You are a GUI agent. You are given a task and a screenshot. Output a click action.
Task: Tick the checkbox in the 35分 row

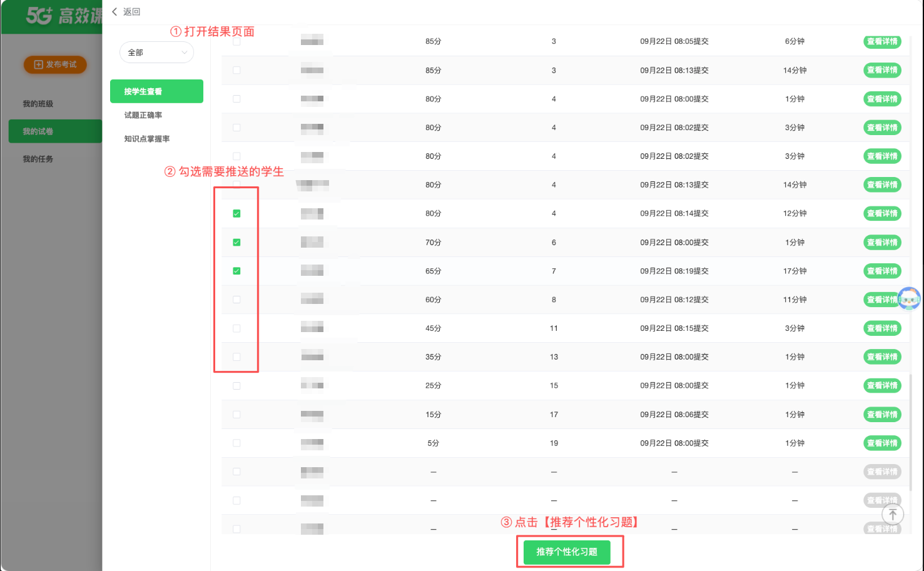(236, 357)
